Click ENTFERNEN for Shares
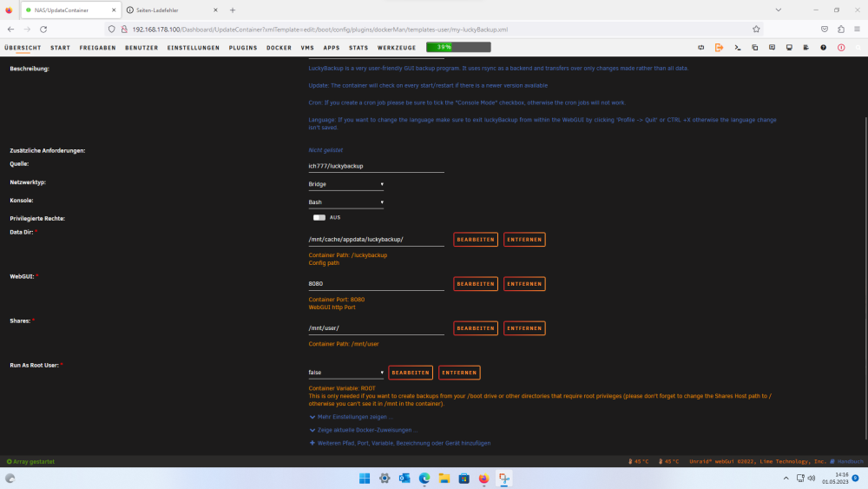Image resolution: width=868 pixels, height=489 pixels. coord(524,328)
